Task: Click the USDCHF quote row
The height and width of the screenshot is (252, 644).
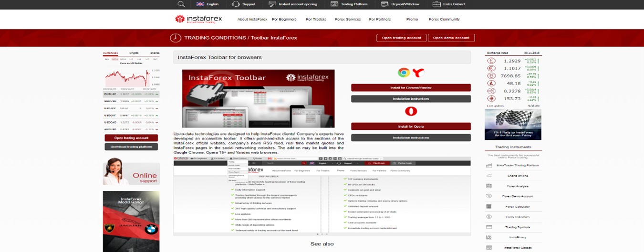Action: tap(131, 115)
